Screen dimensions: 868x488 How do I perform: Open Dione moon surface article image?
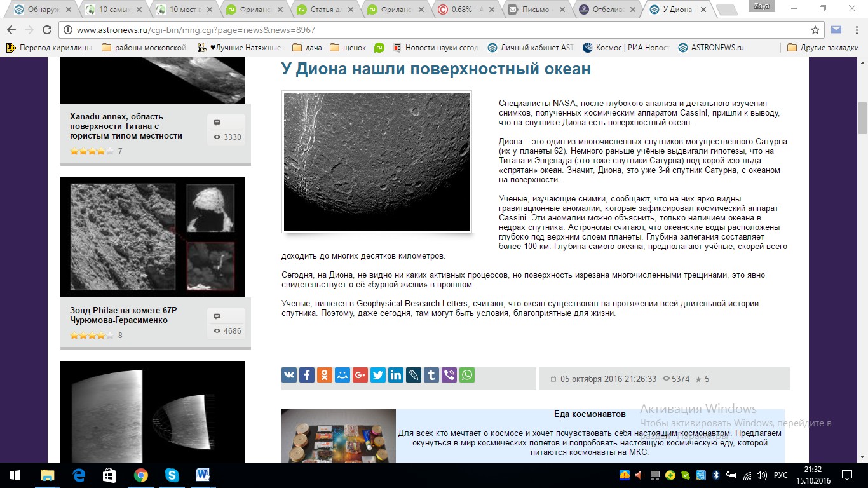377,162
